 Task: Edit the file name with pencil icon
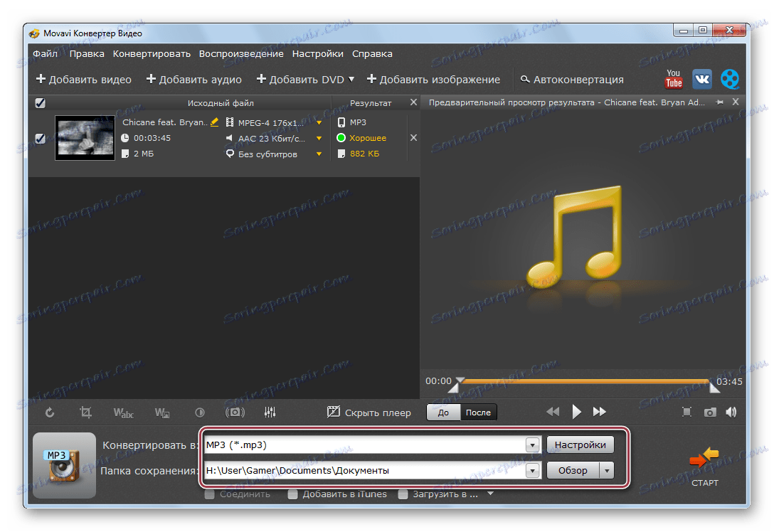[x=214, y=122]
